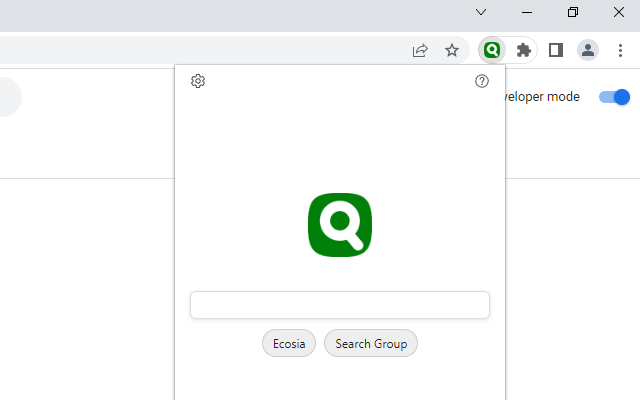Close the browser window
This screenshot has height=400, width=640.
point(619,12)
